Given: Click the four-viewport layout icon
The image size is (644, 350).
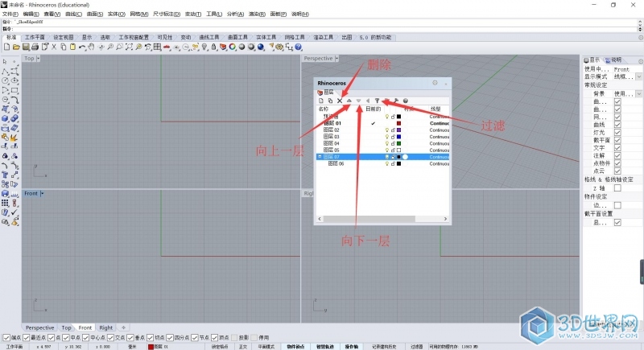Looking at the screenshot, I should coord(157,47).
